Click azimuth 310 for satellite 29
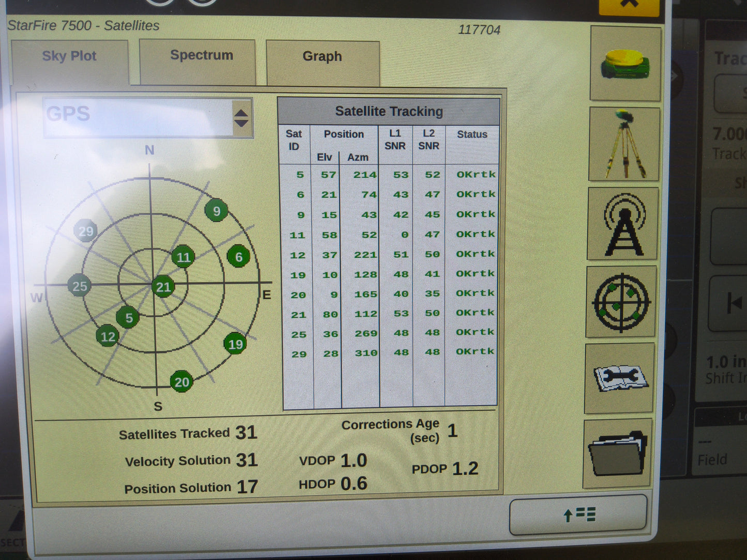 (x=366, y=353)
